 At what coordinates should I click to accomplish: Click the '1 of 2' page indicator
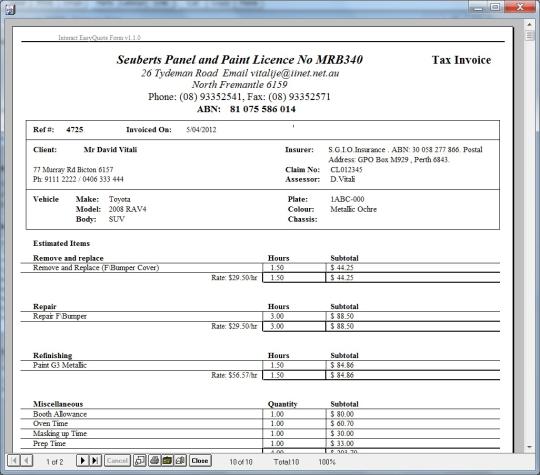(x=55, y=462)
